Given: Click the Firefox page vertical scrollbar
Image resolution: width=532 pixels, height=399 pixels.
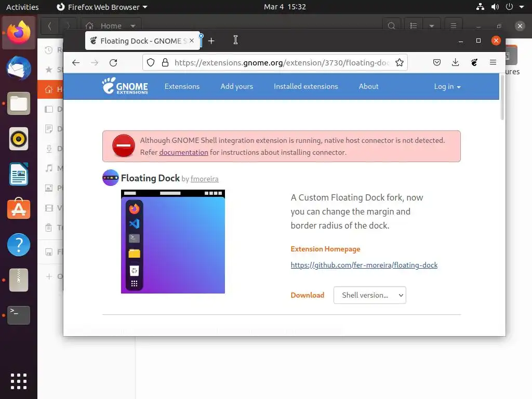Looking at the screenshot, I should (502, 98).
